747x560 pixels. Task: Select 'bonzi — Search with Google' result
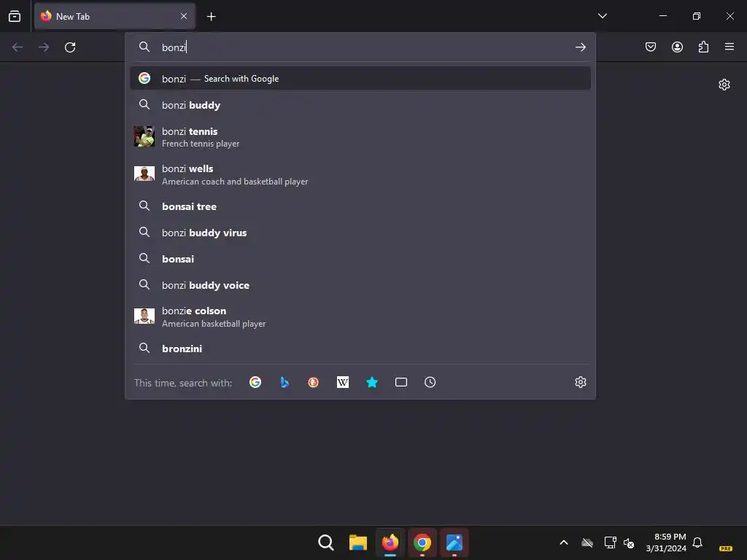[x=360, y=79]
